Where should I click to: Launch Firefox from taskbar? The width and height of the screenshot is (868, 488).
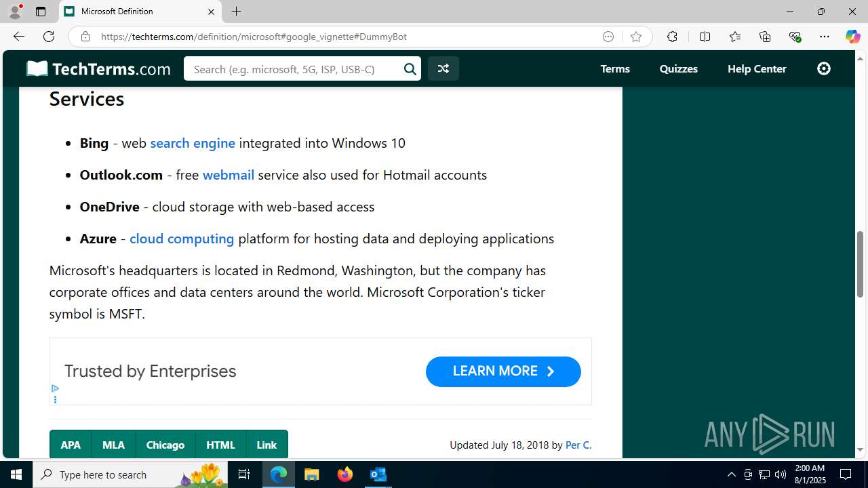pos(345,474)
